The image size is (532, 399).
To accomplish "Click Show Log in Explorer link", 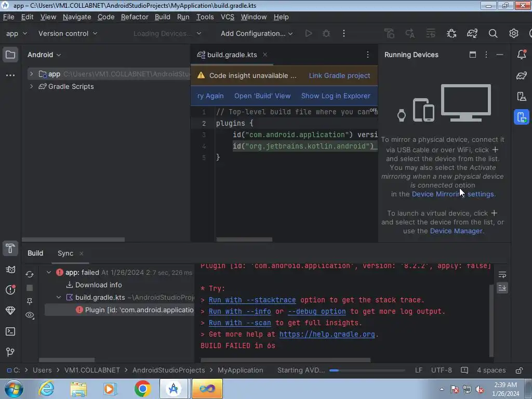I will pos(336,96).
